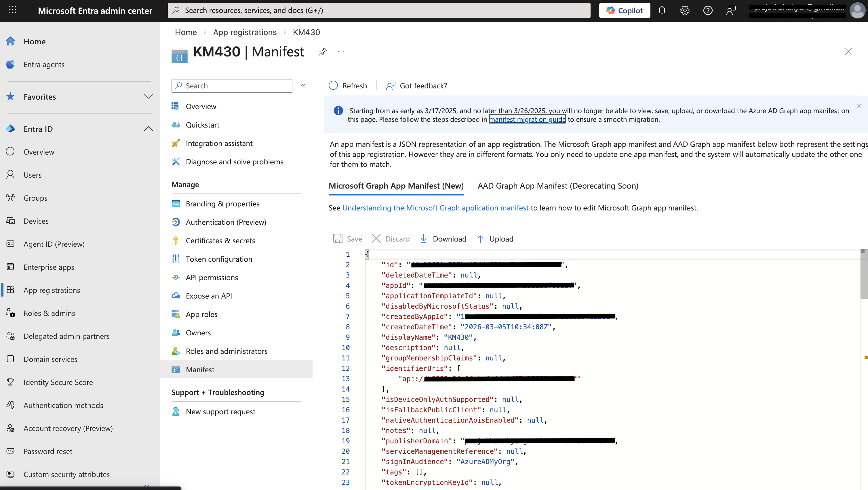Open the notifications bell icon
868x490 pixels.
[x=662, y=10]
